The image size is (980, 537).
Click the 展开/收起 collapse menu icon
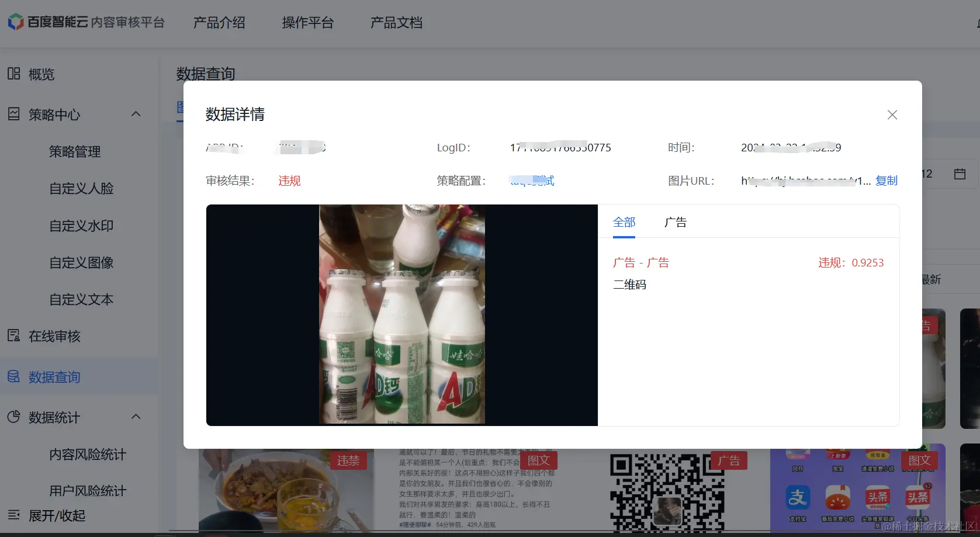tap(14, 515)
